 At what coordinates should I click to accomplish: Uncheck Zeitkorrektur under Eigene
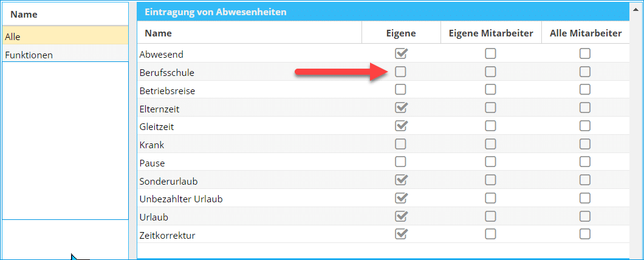[x=401, y=234]
